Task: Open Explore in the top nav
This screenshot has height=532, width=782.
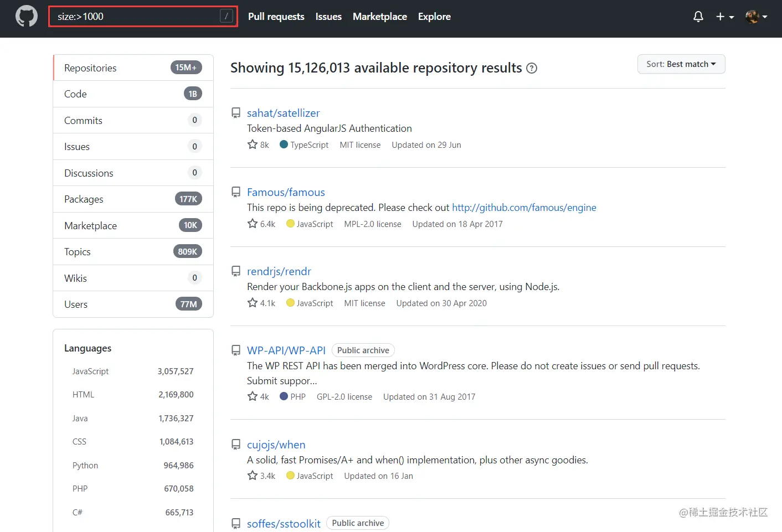Action: point(434,17)
